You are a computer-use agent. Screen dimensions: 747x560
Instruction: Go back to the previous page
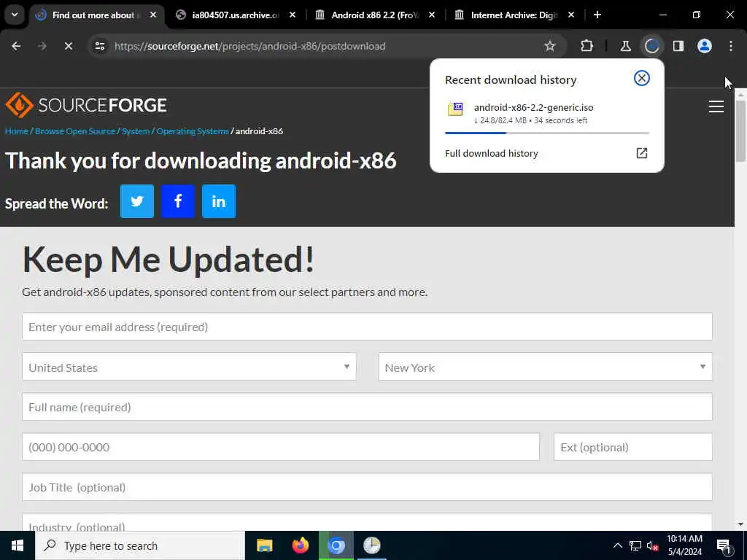point(16,46)
